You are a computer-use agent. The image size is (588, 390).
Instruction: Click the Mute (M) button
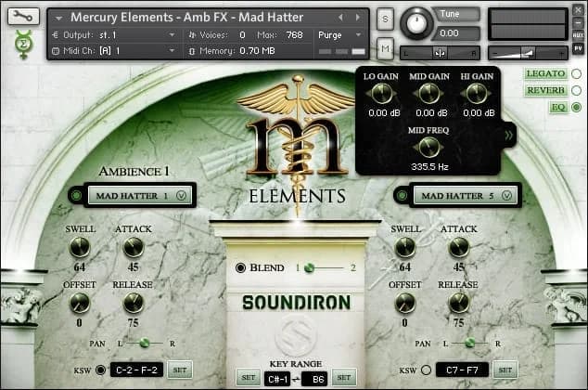click(385, 48)
